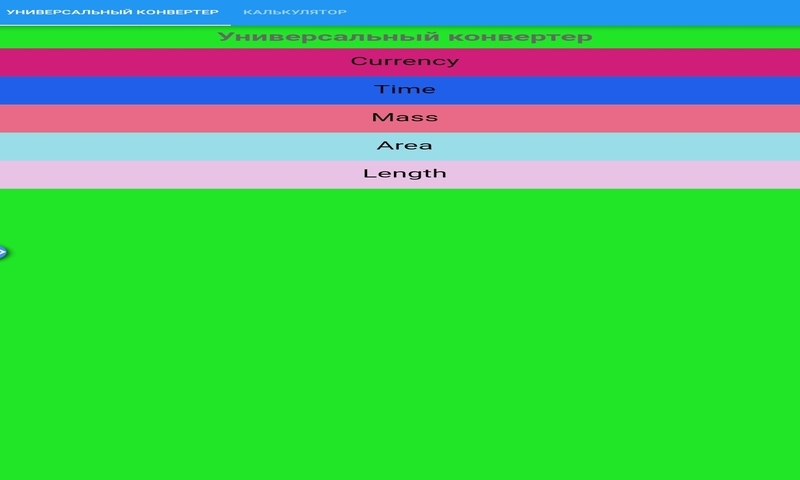The width and height of the screenshot is (800, 480).
Task: Click the blue floating icon at left edge
Action: click(x=3, y=252)
